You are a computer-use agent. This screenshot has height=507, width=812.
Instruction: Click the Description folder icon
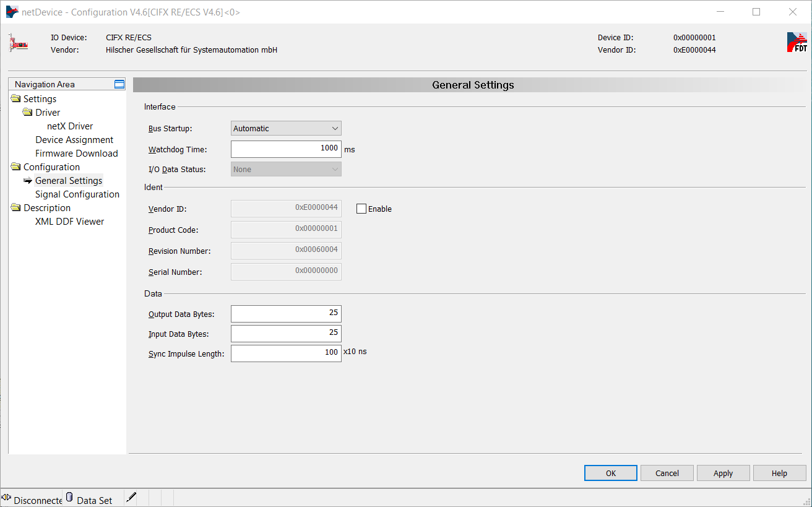[15, 208]
